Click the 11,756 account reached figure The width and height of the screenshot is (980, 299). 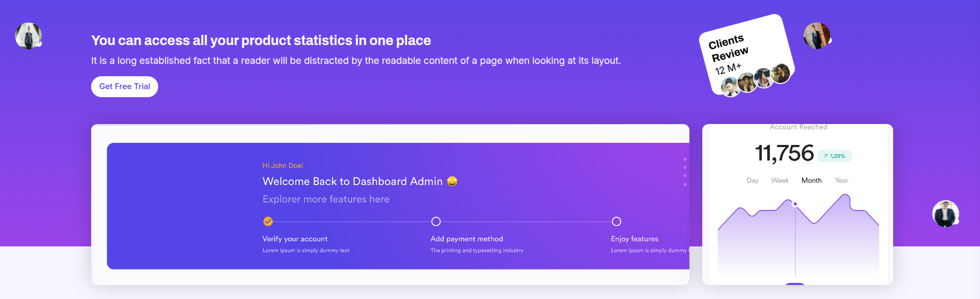pos(784,153)
